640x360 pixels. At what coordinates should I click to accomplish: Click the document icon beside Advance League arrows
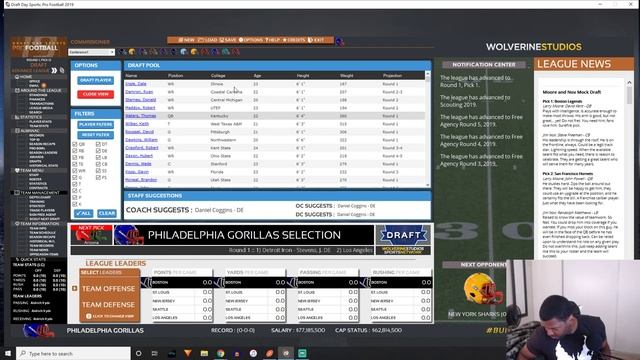(62, 71)
